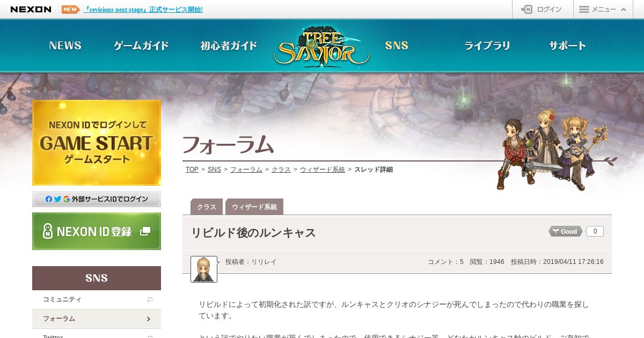Click the ウィザード系統 breadcrumb link

tap(323, 170)
